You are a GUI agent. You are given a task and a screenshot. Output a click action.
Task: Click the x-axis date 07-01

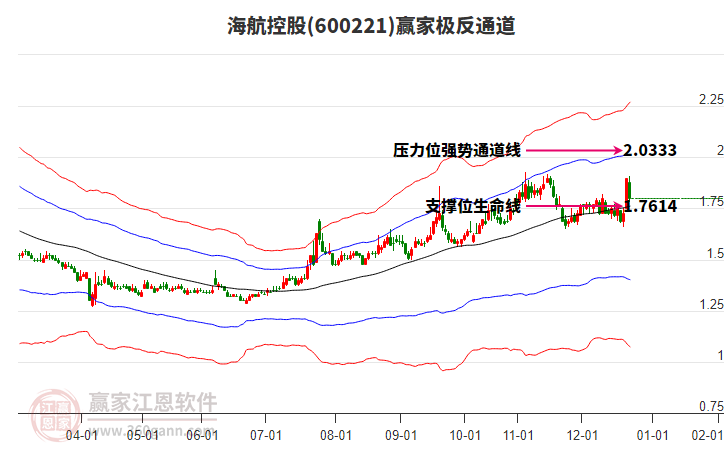click(266, 435)
